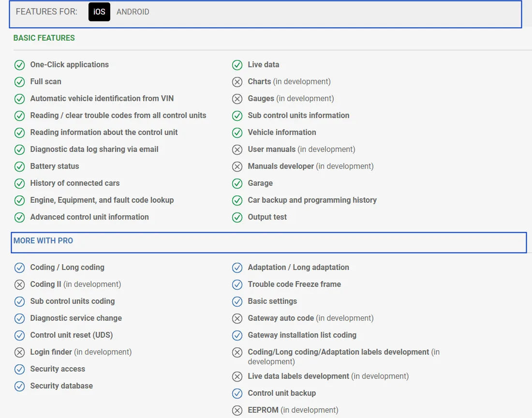
Task: Click the Coding / Long coding feature text
Action: [67, 267]
